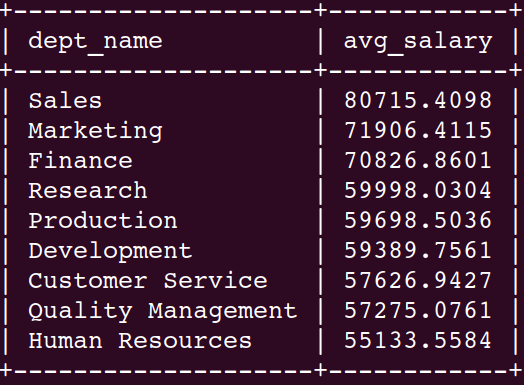Select the Customer Service entry
The image size is (524, 385).
(x=148, y=281)
